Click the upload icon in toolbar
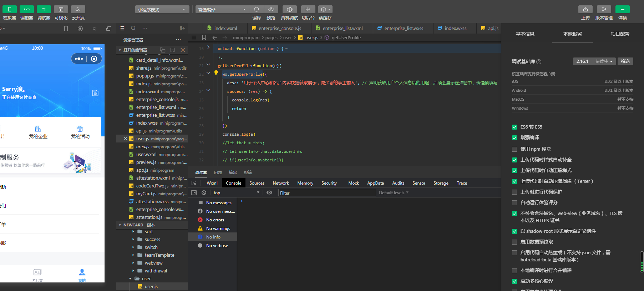This screenshot has height=291, width=644. pos(585,9)
